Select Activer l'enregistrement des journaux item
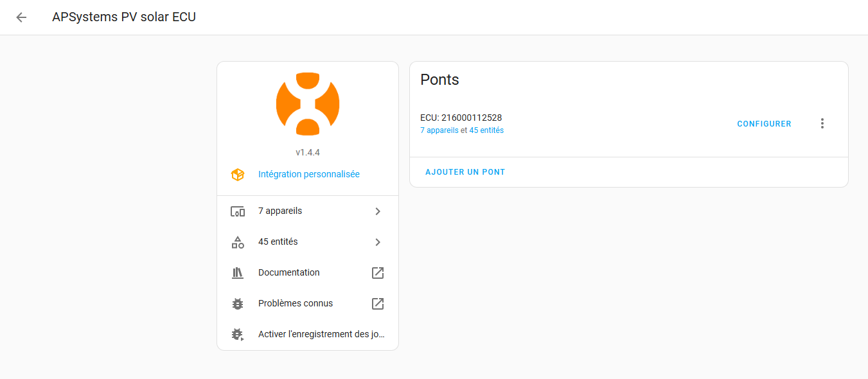 coord(308,335)
